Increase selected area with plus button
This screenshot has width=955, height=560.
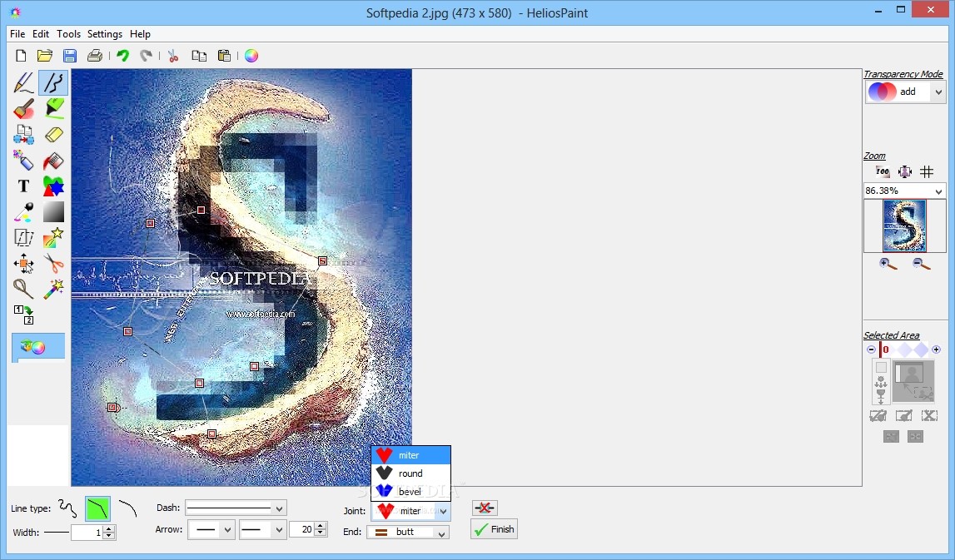936,349
